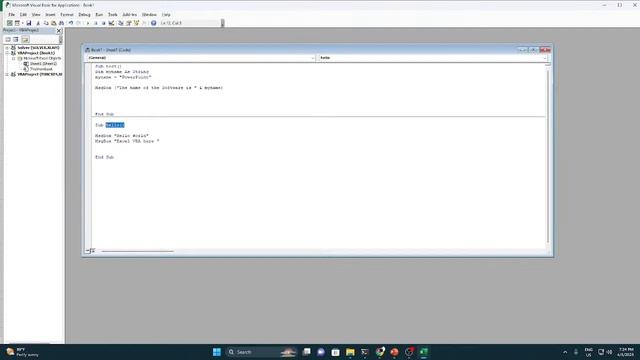640x360 pixels.
Task: Open the Debug menu
Action: click(x=84, y=15)
